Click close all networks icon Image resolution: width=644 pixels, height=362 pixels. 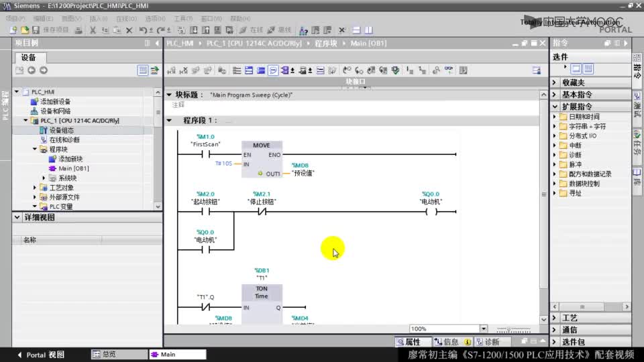click(x=261, y=70)
